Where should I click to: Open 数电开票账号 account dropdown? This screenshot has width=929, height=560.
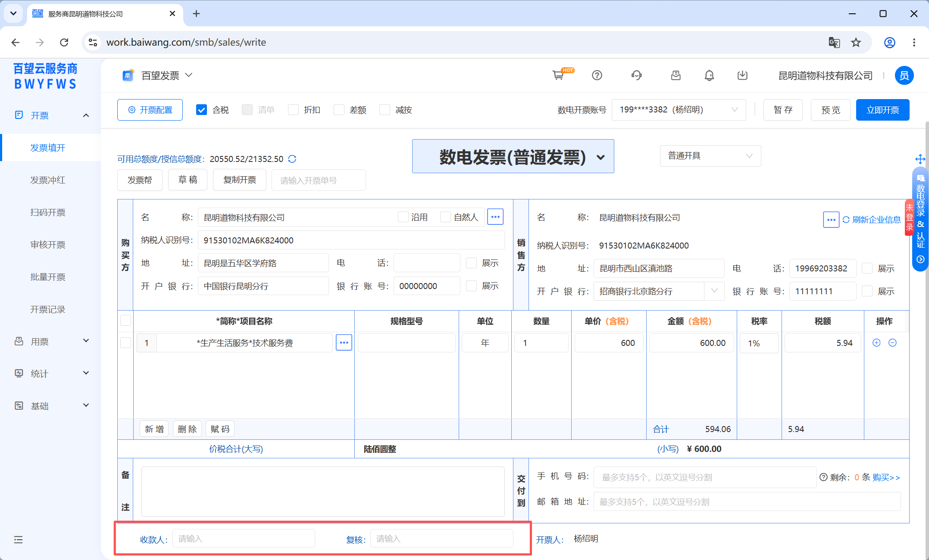[679, 110]
